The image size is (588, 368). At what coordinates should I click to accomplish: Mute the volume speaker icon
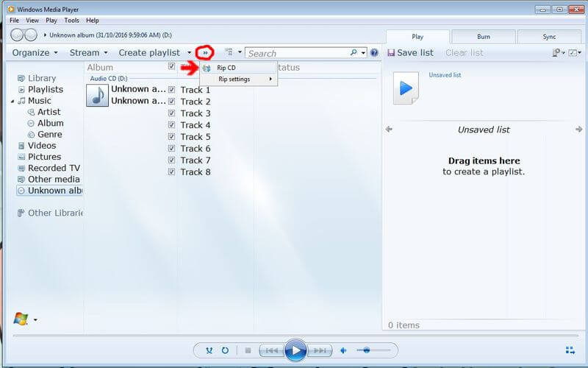tap(343, 350)
